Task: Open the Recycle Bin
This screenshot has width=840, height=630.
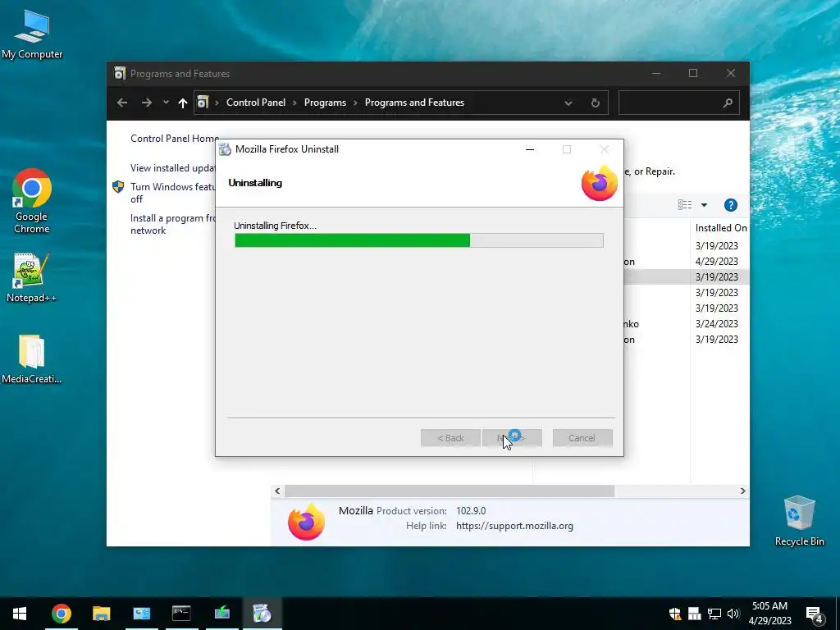Action: point(799,521)
